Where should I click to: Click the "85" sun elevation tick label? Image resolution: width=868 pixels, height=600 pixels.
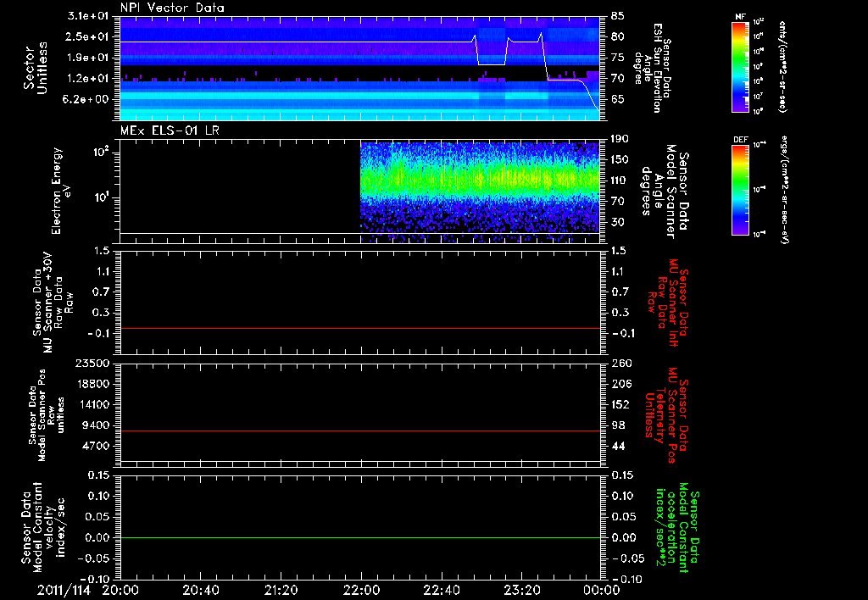click(x=618, y=16)
